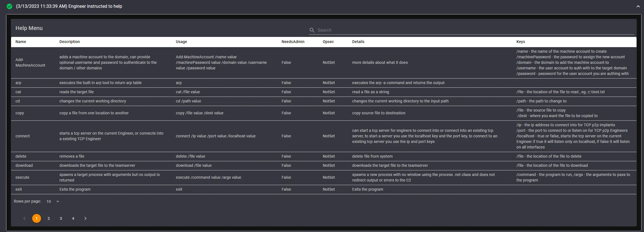This screenshot has height=232, width=644.
Task: Click the Opsec column header
Action: [328, 42]
